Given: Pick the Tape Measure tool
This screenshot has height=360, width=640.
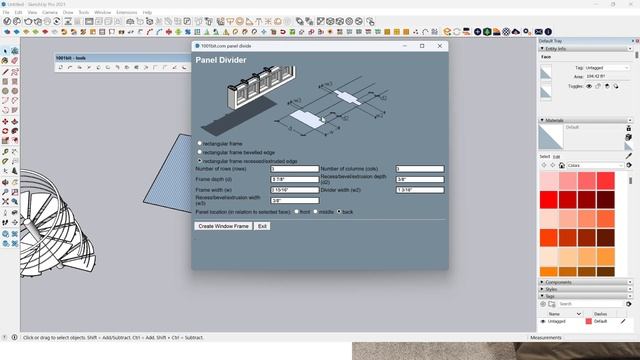Looking at the screenshot, I should 5,152.
